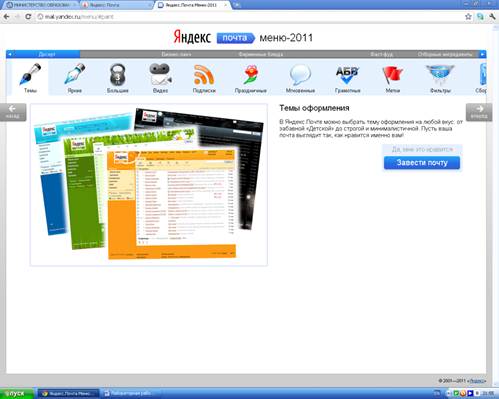The height and width of the screenshot is (399, 499).
Task: Go back with the browser back arrow
Action: click(x=6, y=16)
